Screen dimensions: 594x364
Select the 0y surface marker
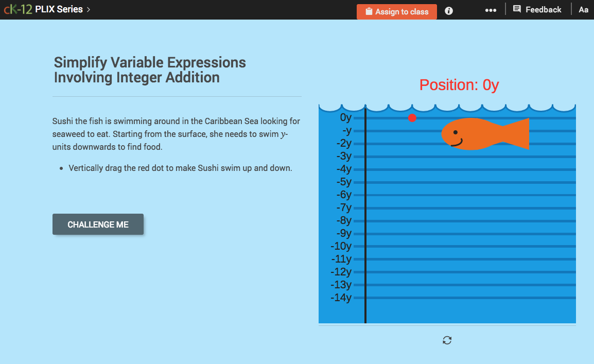(345, 117)
